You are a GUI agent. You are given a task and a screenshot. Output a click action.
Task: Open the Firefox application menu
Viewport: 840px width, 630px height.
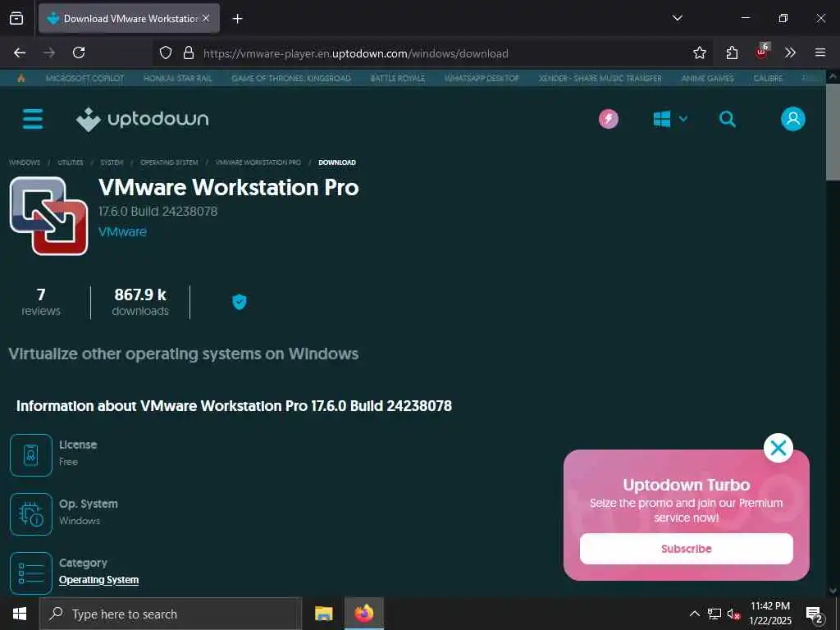pyautogui.click(x=820, y=52)
